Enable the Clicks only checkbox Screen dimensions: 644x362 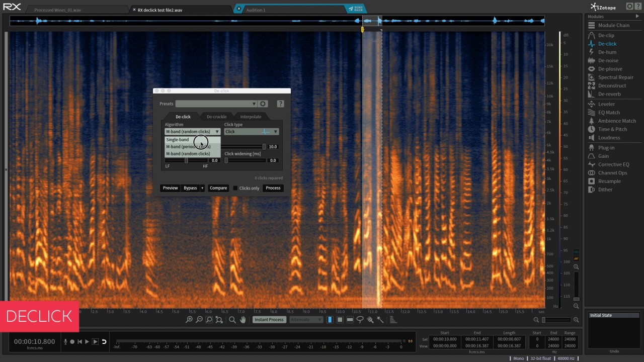[235, 188]
